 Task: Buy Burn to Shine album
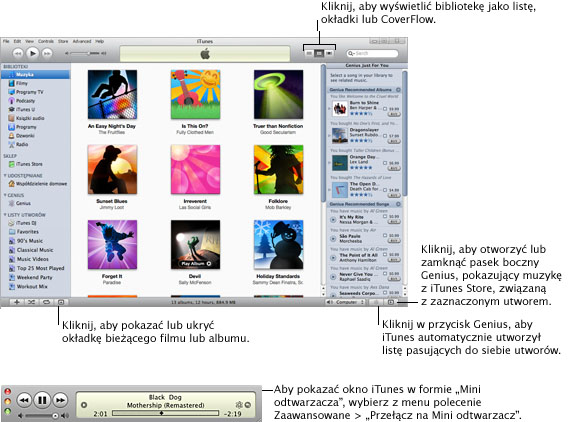[x=394, y=114]
